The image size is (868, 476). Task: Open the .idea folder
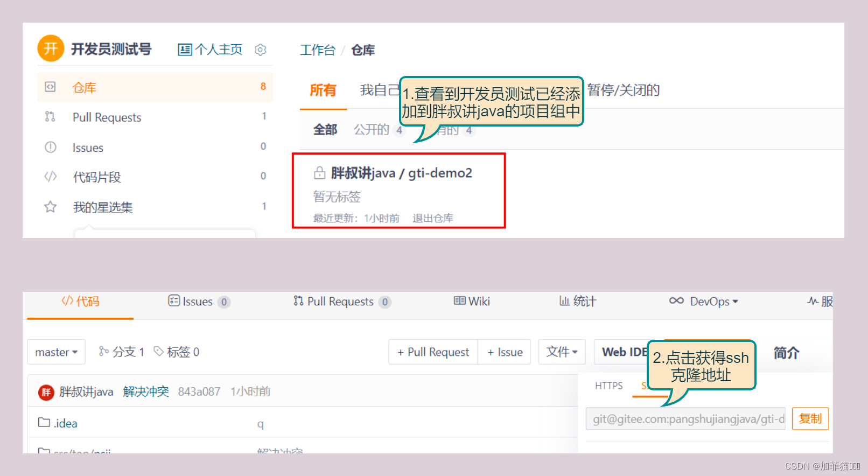pos(65,423)
